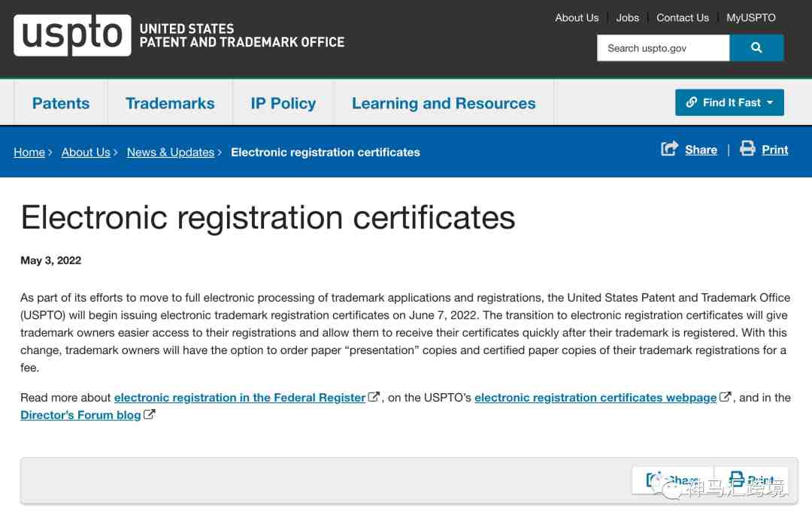Go to About Us in top header

click(x=577, y=17)
